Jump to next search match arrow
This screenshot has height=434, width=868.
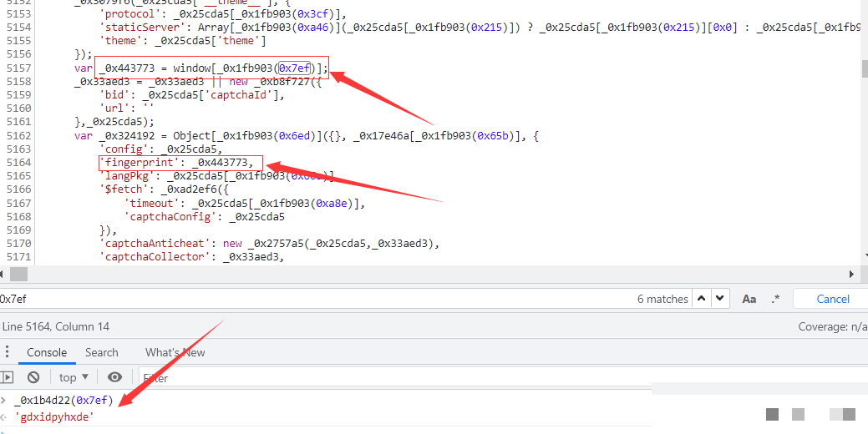tap(721, 299)
